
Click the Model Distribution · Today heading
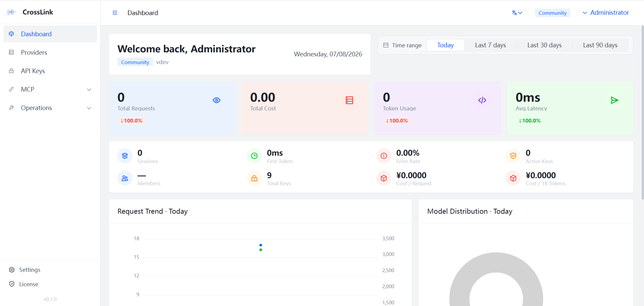click(x=470, y=211)
